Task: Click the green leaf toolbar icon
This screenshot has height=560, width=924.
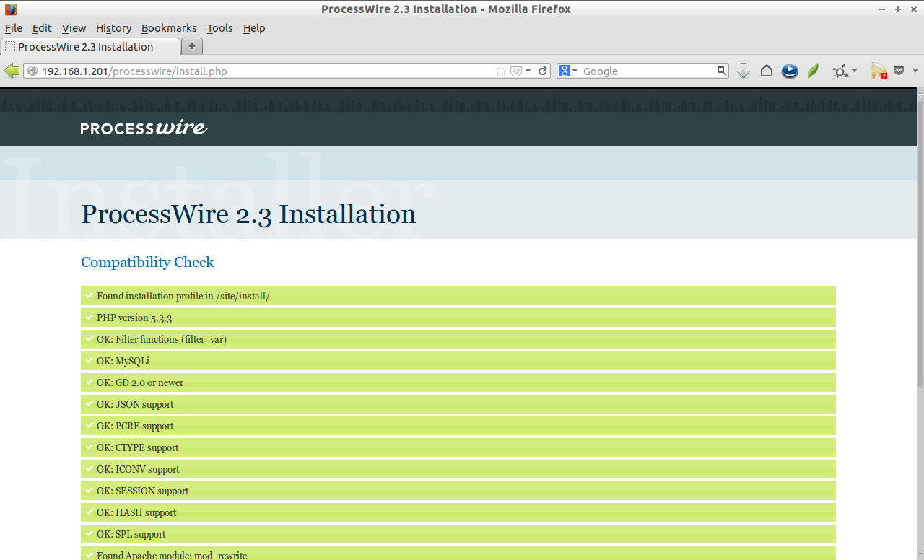Action: click(x=814, y=71)
